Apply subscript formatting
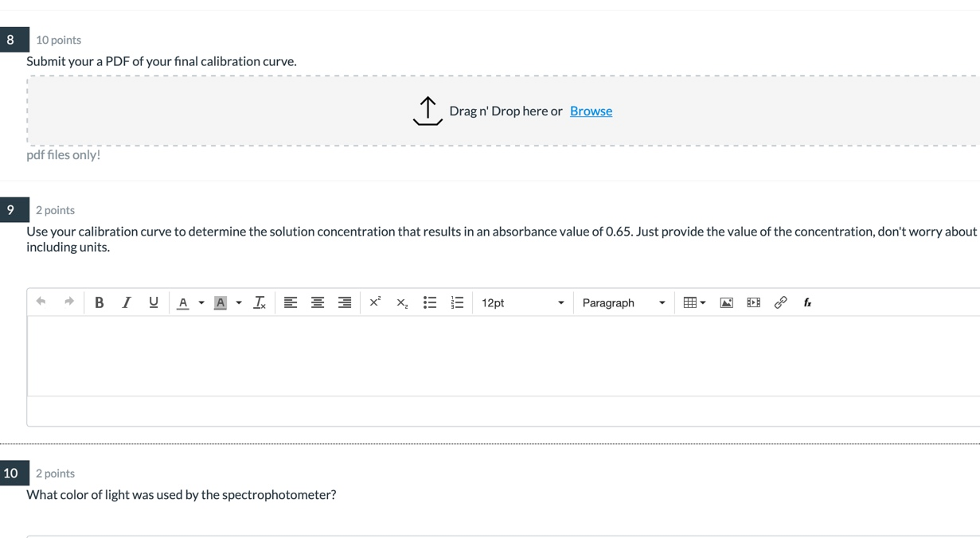Viewport: 980px width, 538px height. tap(402, 303)
